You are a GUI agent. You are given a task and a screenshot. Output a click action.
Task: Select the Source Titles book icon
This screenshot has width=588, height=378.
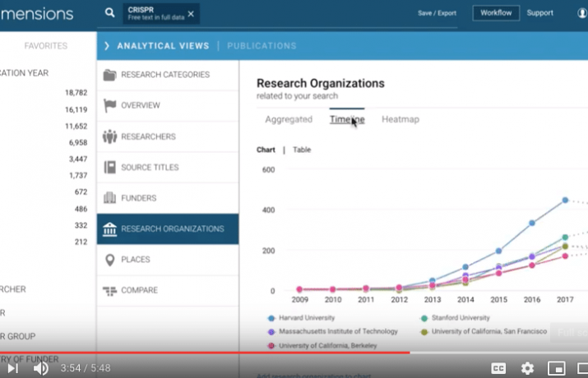click(109, 167)
